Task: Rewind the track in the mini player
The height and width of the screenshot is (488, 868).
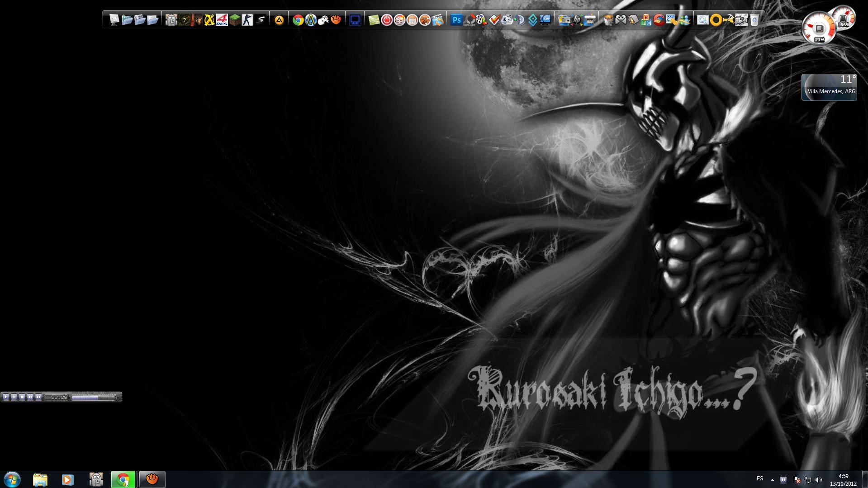Action: click(30, 397)
